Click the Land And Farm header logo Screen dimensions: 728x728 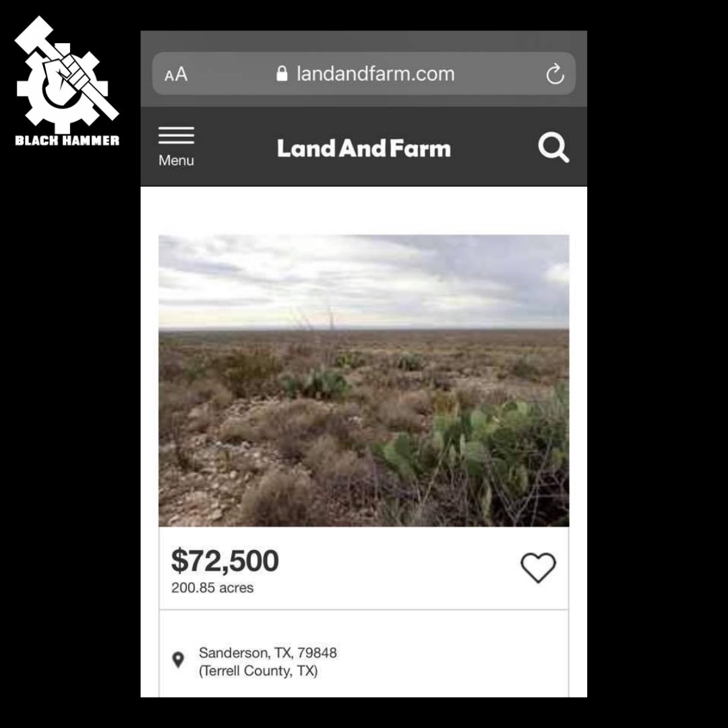pyautogui.click(x=364, y=148)
